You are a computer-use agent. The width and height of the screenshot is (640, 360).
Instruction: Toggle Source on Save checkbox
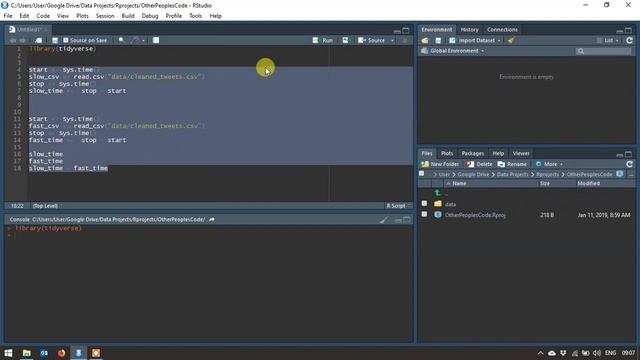[66, 40]
